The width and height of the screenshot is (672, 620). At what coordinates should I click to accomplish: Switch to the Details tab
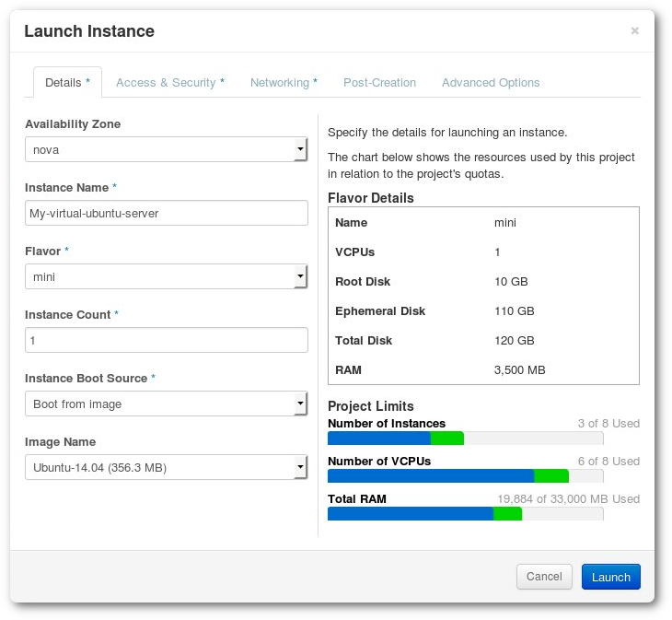[67, 82]
